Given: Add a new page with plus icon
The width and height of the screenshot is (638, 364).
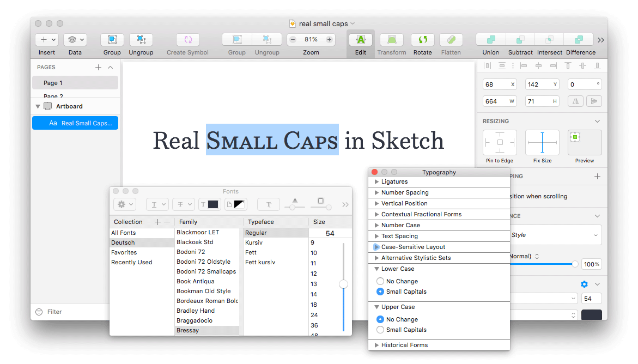Looking at the screenshot, I should click(98, 67).
